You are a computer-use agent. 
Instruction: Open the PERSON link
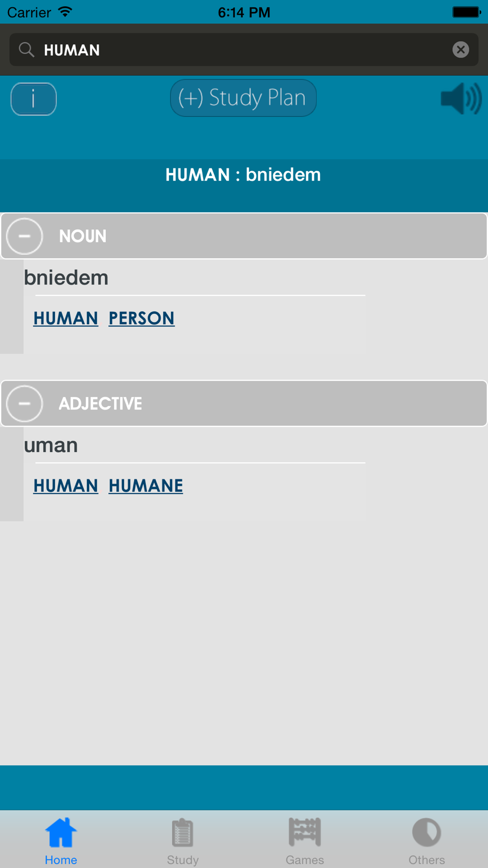coord(142,318)
